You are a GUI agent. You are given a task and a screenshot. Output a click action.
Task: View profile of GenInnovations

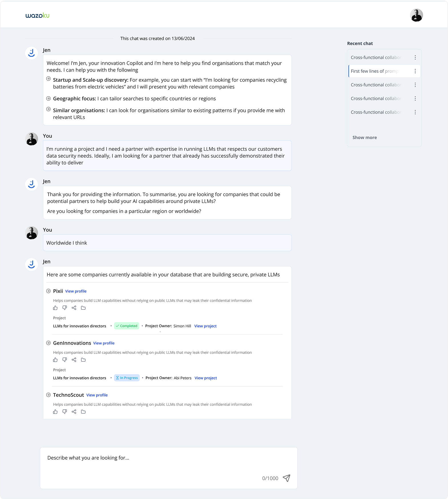click(104, 343)
